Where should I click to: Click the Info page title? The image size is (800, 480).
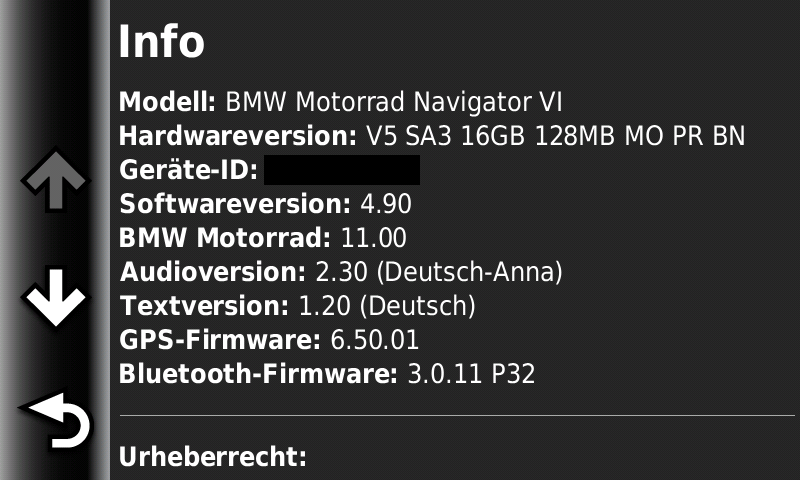pos(161,43)
